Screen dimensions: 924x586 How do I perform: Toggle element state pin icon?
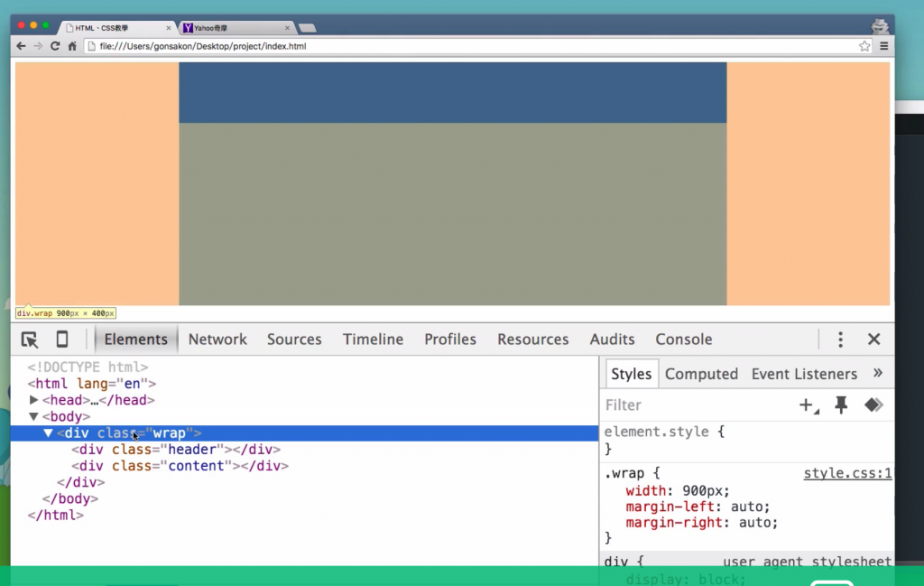pyautogui.click(x=841, y=405)
